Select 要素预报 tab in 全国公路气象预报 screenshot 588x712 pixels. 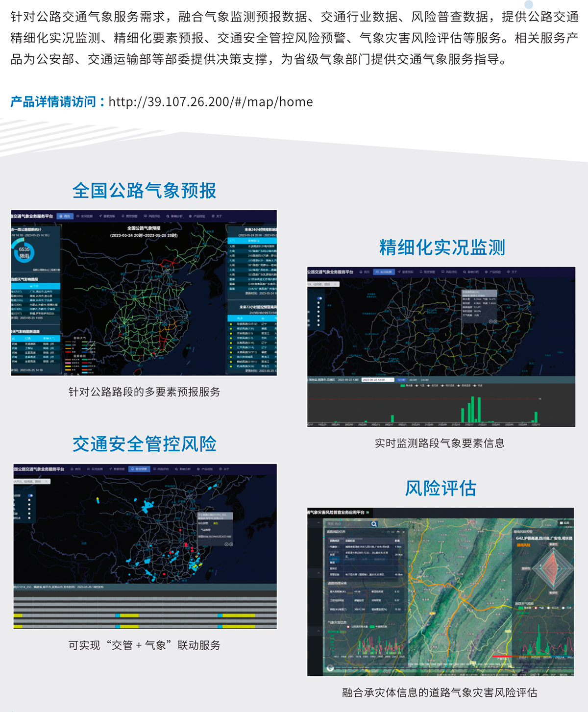click(107, 216)
